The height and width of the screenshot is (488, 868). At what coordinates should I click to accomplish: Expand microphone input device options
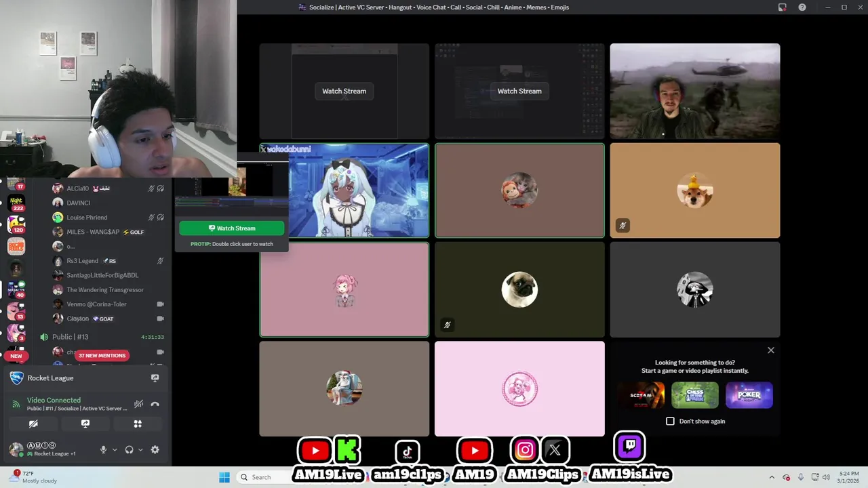click(x=115, y=449)
